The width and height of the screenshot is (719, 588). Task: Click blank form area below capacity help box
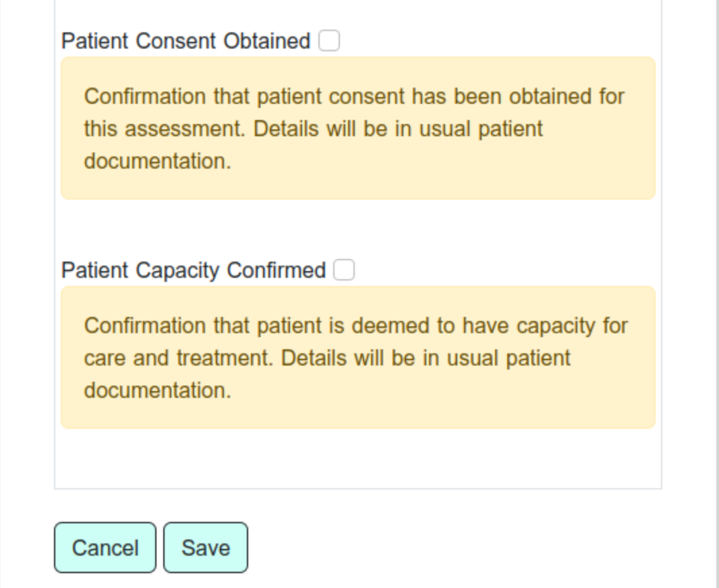tap(357, 459)
